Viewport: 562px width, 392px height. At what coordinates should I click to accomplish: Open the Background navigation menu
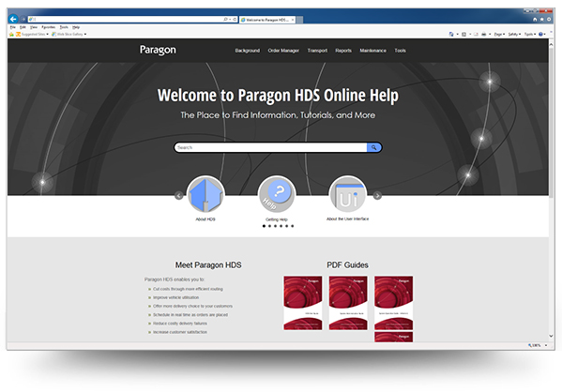coord(248,51)
